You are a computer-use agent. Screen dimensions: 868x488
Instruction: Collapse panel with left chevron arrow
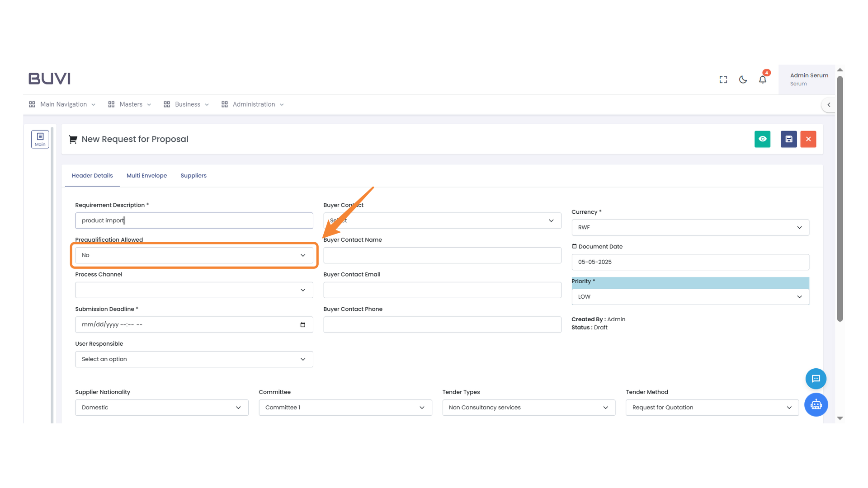point(829,105)
